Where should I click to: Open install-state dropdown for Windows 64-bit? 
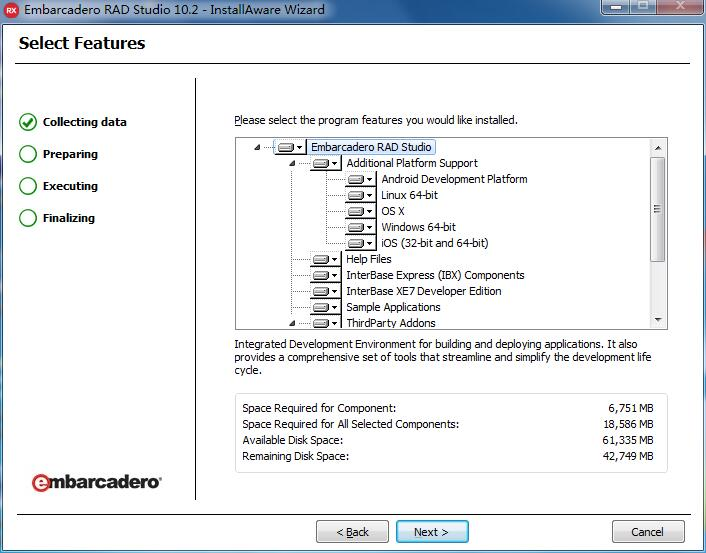click(361, 227)
